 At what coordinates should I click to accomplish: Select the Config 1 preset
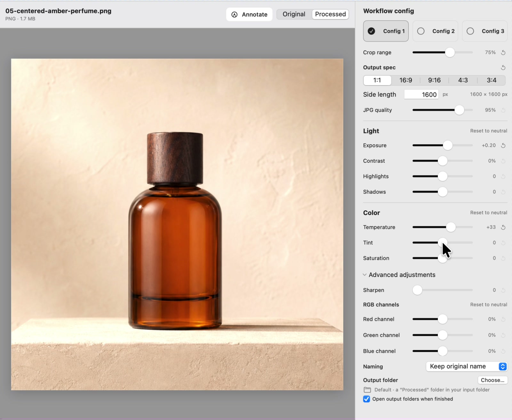point(386,31)
